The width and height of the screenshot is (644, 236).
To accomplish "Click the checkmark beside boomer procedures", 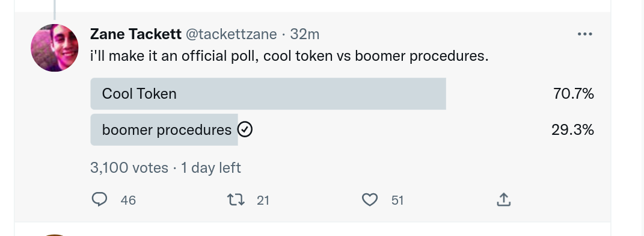I will point(245,130).
